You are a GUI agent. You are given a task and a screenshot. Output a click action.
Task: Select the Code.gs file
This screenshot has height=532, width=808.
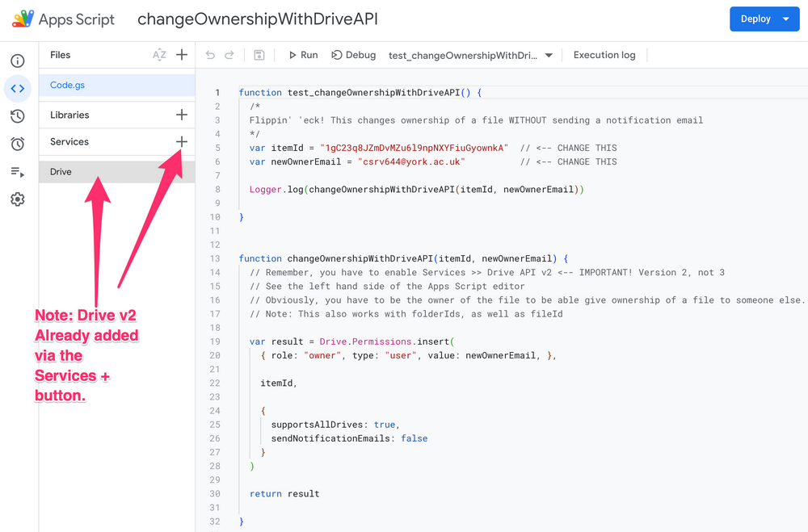[67, 85]
